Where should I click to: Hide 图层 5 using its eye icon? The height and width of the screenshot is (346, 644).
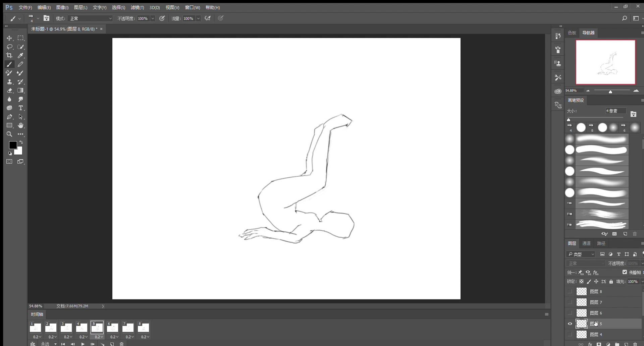570,324
